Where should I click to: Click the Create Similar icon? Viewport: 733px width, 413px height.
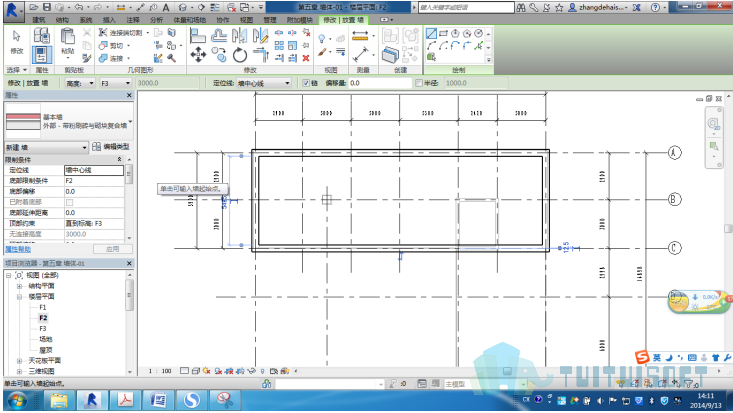pos(390,55)
